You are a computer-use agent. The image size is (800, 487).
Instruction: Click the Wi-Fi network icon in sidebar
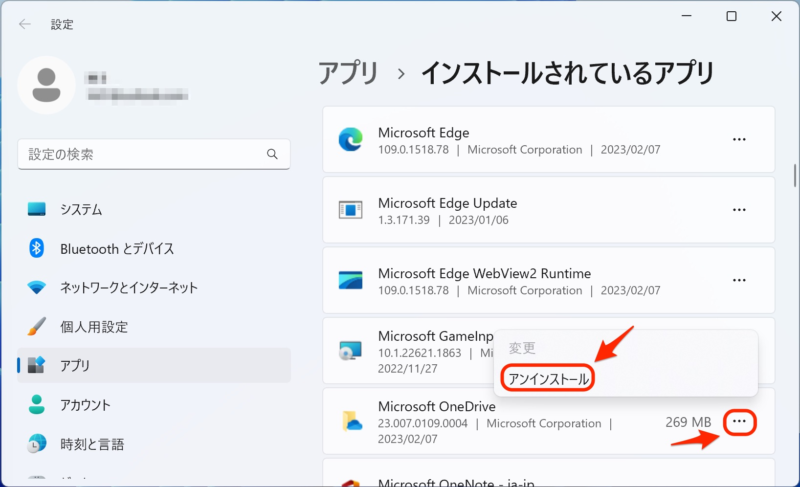click(36, 288)
